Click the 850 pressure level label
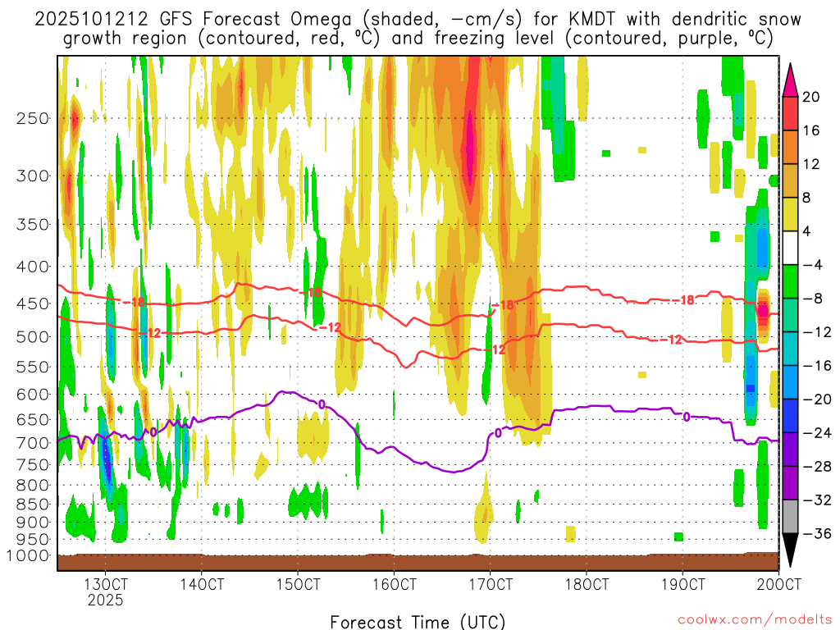This screenshot has width=840, height=630. pos(33,504)
